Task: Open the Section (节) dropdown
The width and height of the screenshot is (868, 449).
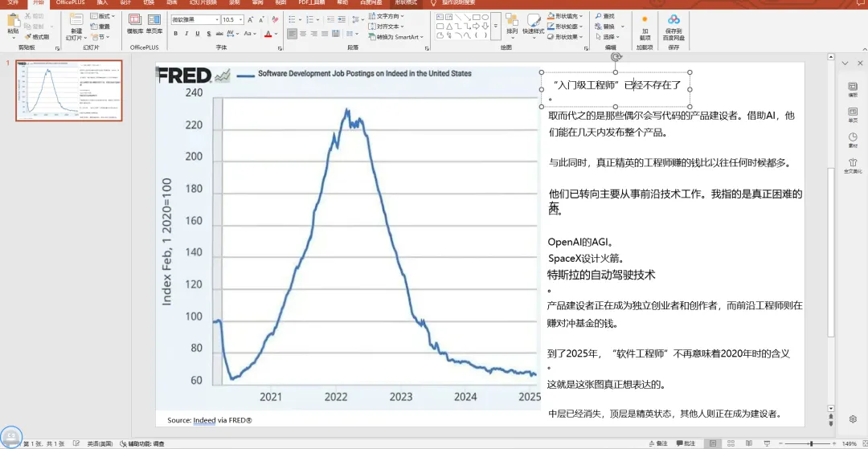Action: coord(100,36)
